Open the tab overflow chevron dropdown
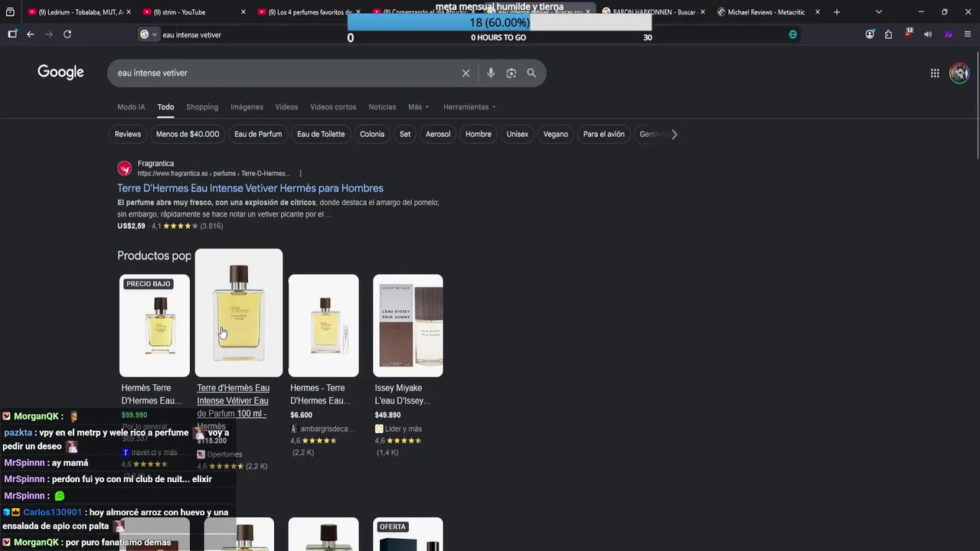980x551 pixels. point(878,12)
